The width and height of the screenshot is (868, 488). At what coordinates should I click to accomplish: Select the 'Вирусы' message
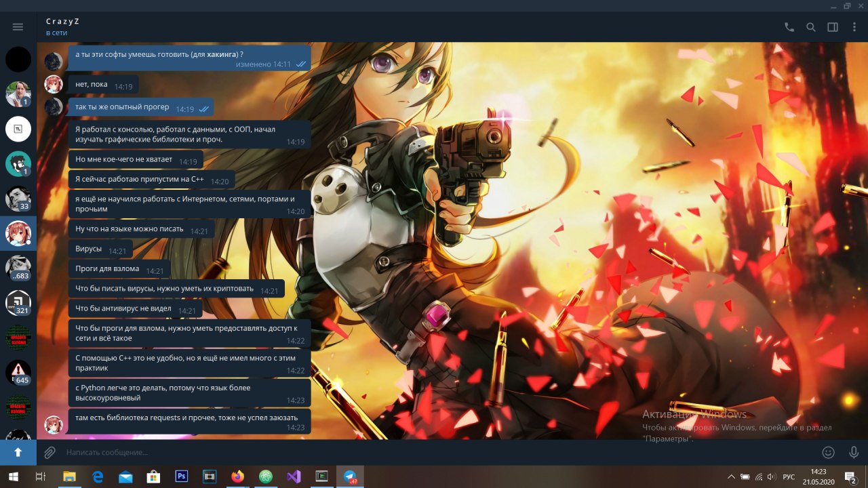(x=100, y=249)
